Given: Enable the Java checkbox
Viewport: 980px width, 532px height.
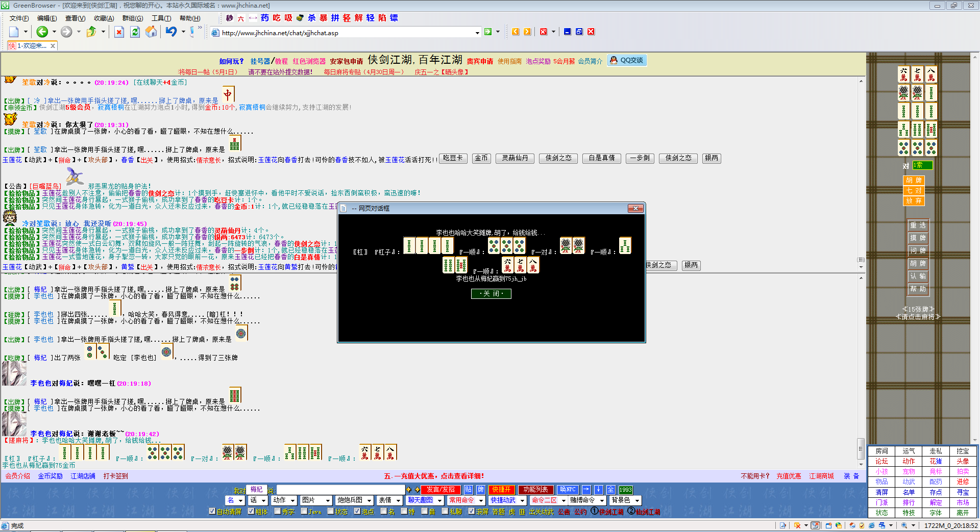Looking at the screenshot, I should click(304, 511).
